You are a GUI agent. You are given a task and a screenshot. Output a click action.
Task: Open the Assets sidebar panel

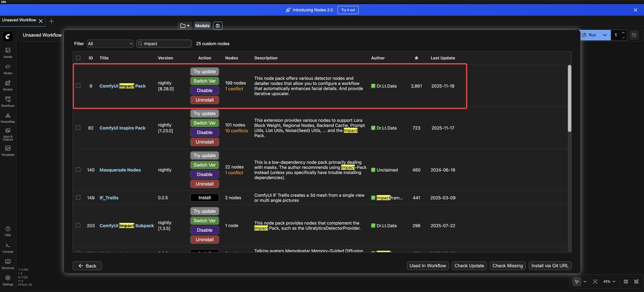[8, 52]
